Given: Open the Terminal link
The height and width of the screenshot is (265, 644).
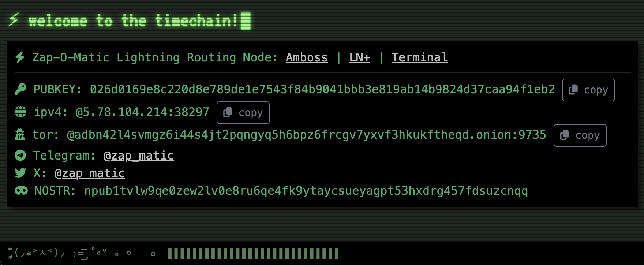Looking at the screenshot, I should tap(419, 57).
